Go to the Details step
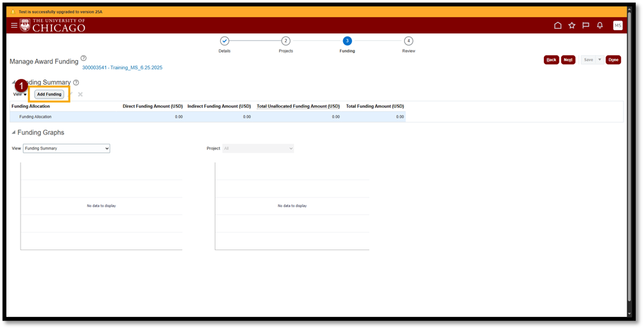644x329 pixels. [225, 41]
